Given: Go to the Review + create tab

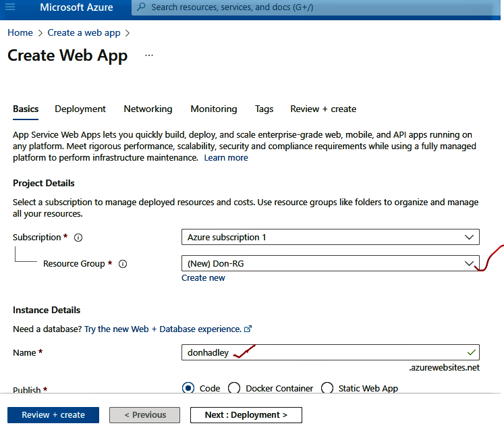Looking at the screenshot, I should point(323,109).
